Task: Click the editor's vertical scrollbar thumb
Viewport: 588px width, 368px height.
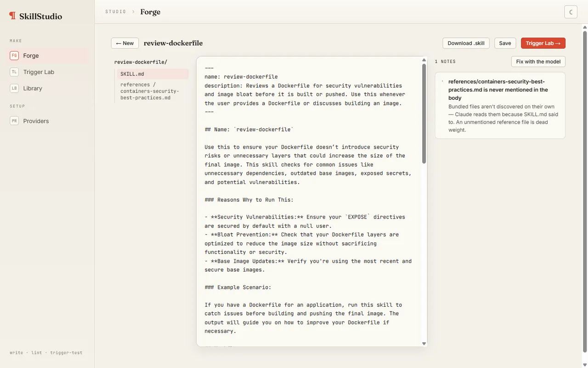Action: pos(424,114)
